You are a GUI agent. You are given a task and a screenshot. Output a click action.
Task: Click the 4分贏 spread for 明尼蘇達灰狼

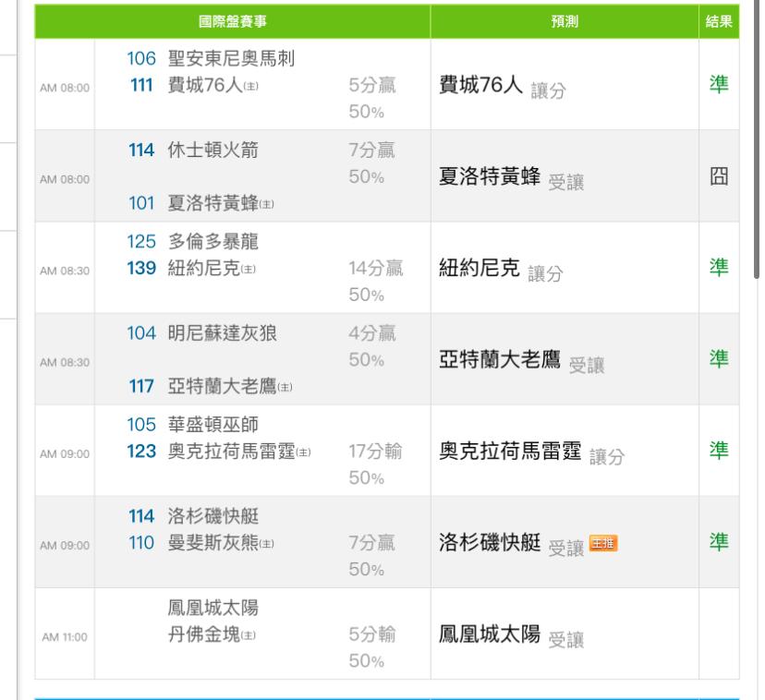click(x=372, y=333)
